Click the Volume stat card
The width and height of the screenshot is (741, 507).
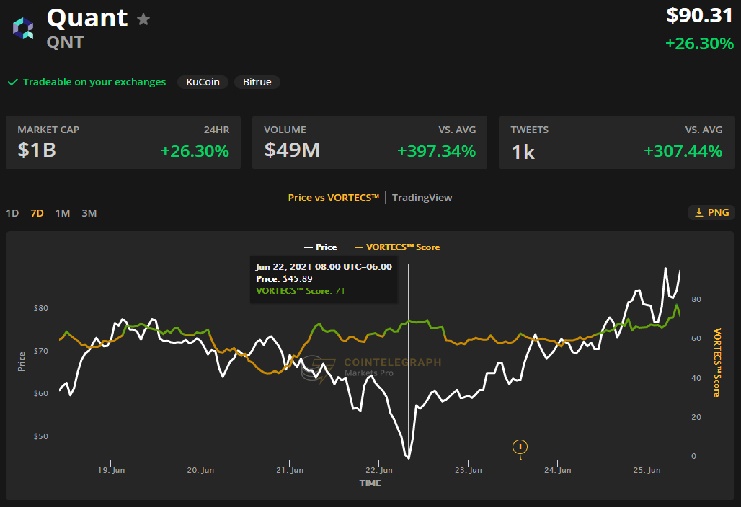pyautogui.click(x=370, y=143)
